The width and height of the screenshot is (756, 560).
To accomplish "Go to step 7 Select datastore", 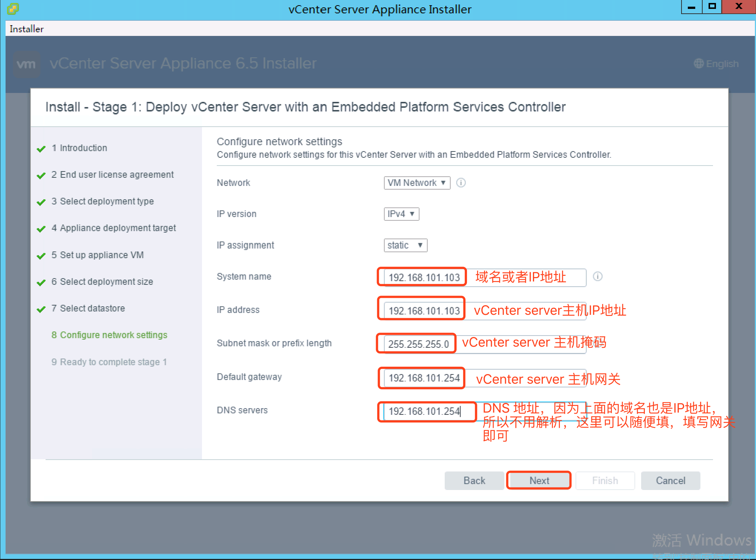I will click(88, 308).
